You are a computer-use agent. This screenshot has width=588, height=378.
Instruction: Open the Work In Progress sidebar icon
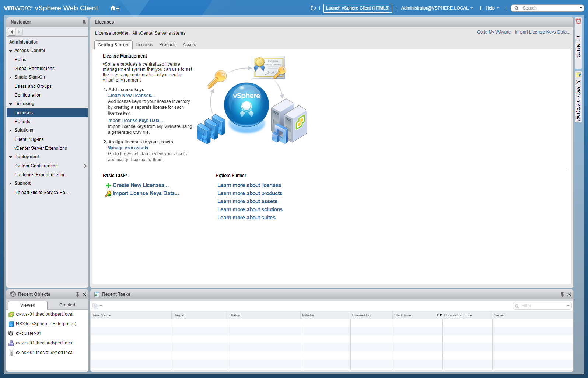pos(578,75)
